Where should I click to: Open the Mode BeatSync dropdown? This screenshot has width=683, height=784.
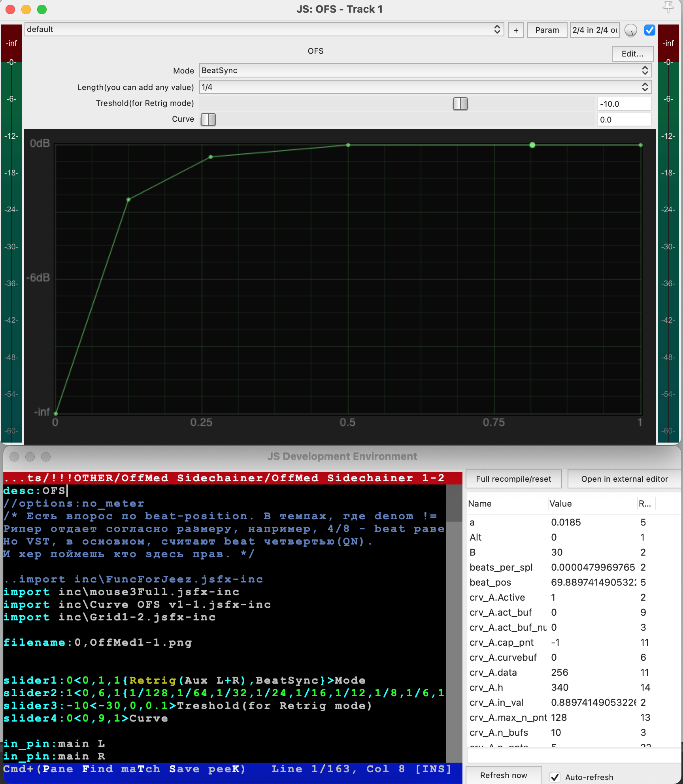[425, 70]
